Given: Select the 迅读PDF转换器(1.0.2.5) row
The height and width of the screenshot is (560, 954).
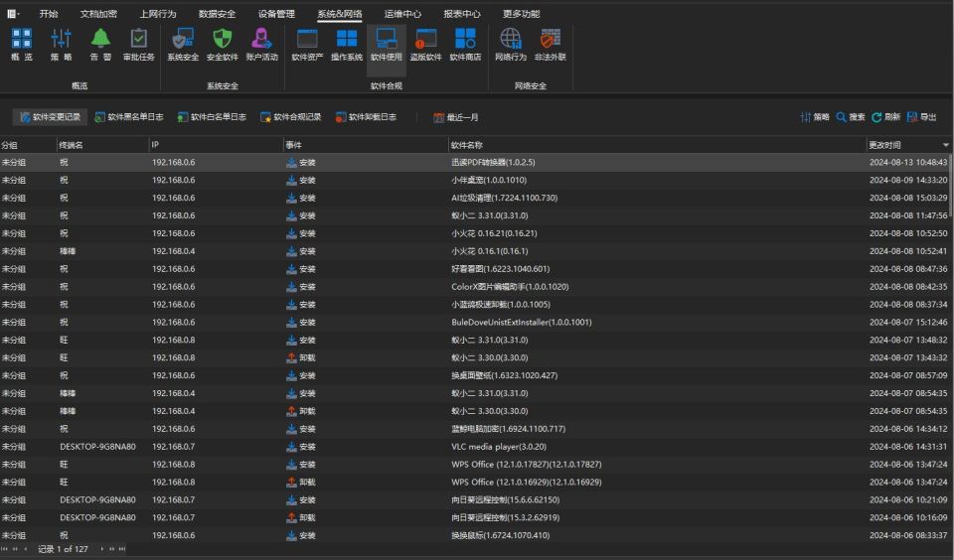Looking at the screenshot, I should pyautogui.click(x=475, y=163).
